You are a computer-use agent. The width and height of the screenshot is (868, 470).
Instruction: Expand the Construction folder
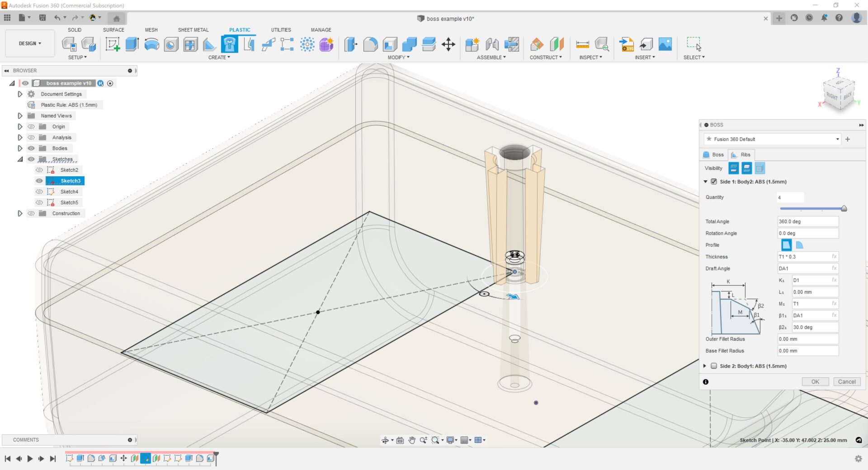[x=20, y=213]
